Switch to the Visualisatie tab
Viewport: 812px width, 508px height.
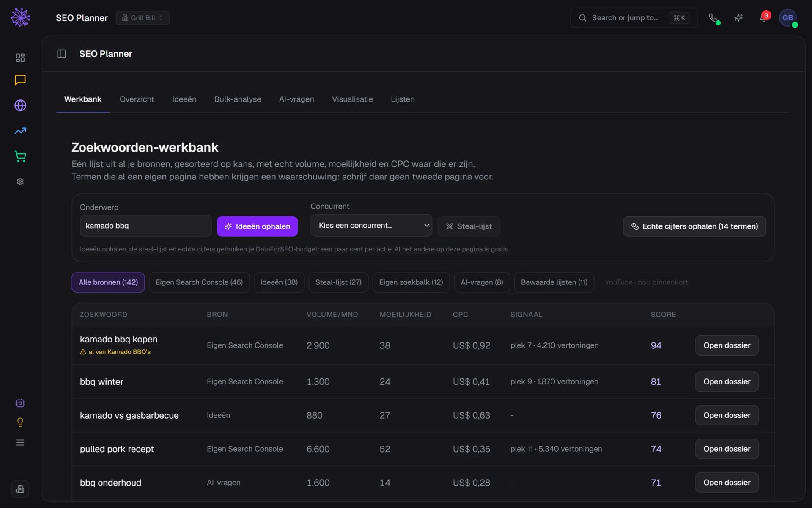pos(352,99)
